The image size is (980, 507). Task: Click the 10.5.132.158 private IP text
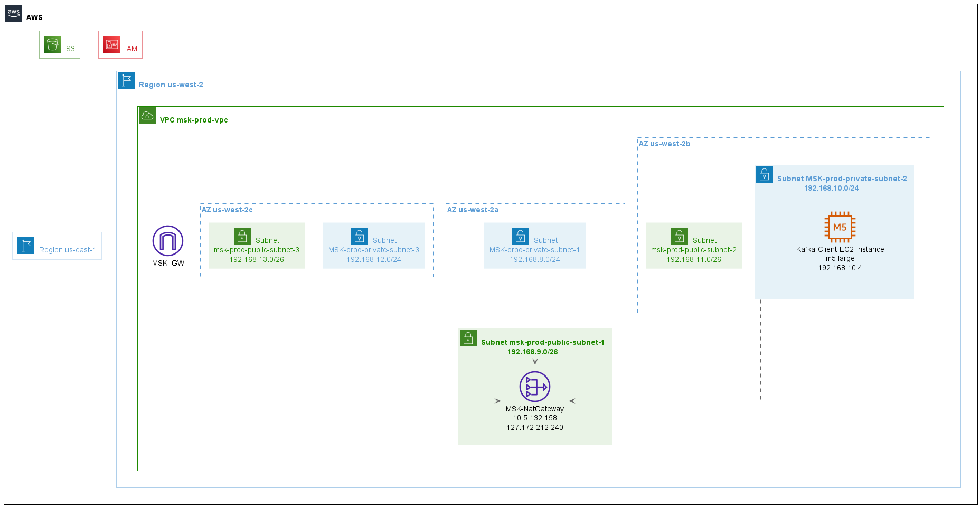point(535,418)
